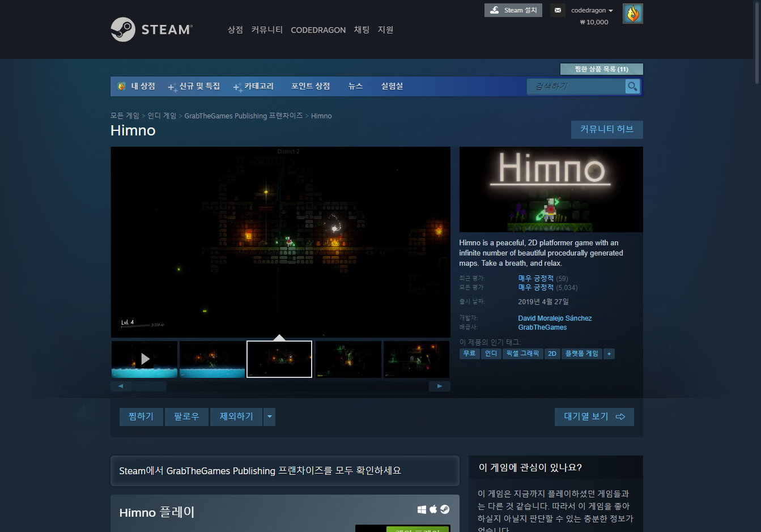Screen dimensions: 761x532
Task: Click 모든 게임 breadcrumb link
Action: click(x=125, y=116)
